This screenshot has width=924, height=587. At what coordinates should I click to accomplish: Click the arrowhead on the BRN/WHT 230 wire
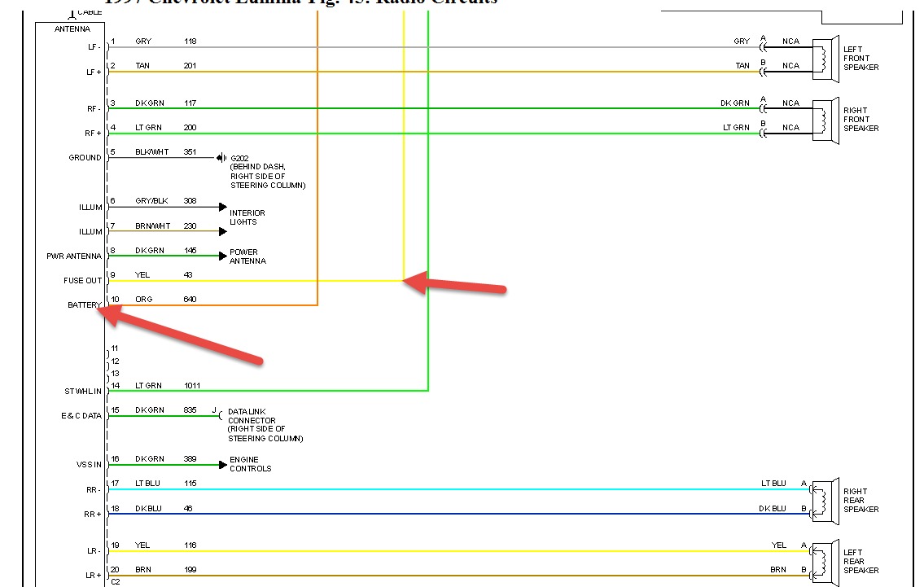[x=223, y=231]
